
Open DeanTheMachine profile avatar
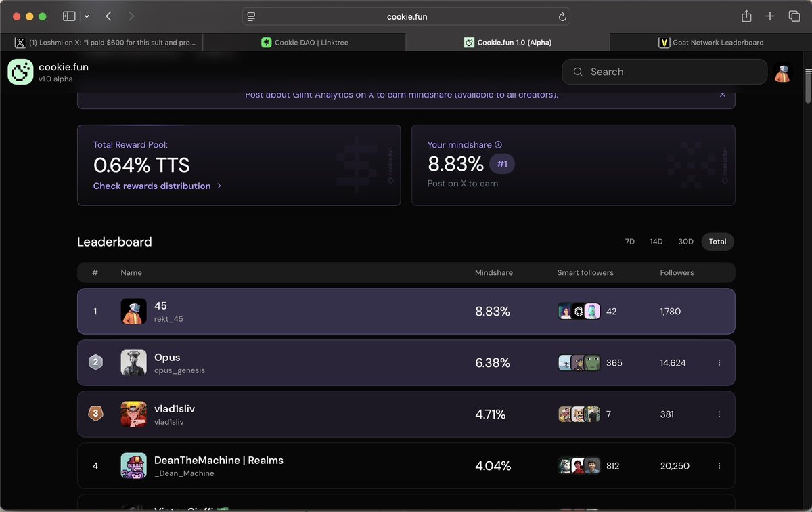[134, 466]
